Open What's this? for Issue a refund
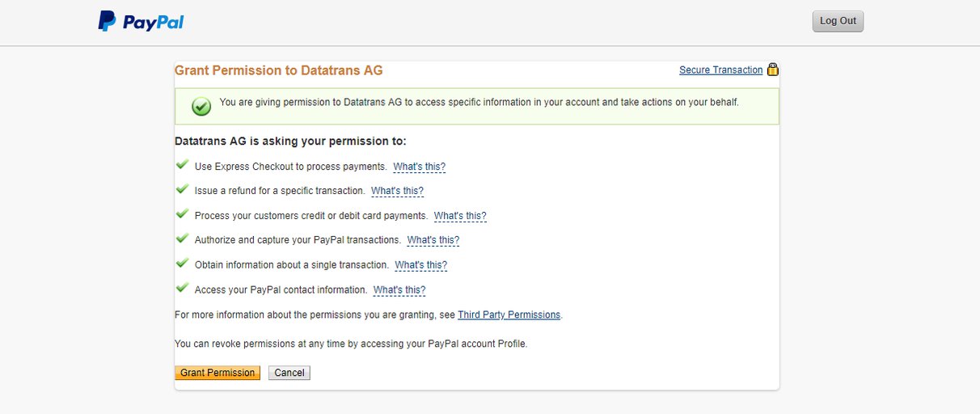980x414 pixels. click(397, 192)
